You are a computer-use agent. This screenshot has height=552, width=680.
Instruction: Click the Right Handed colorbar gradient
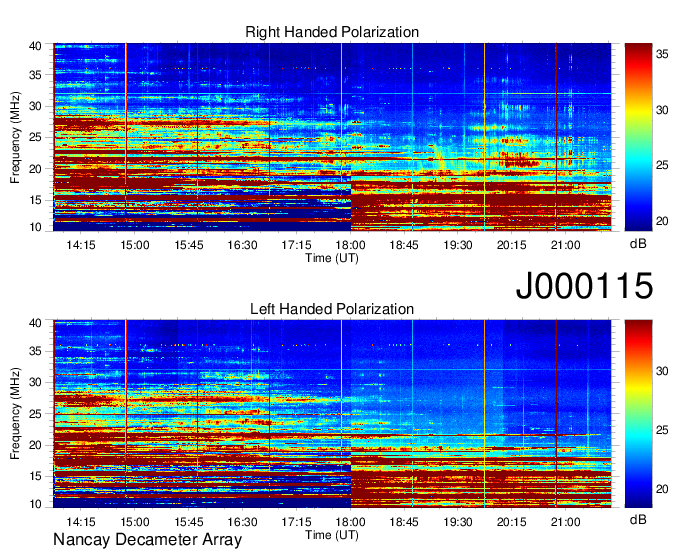click(638, 137)
